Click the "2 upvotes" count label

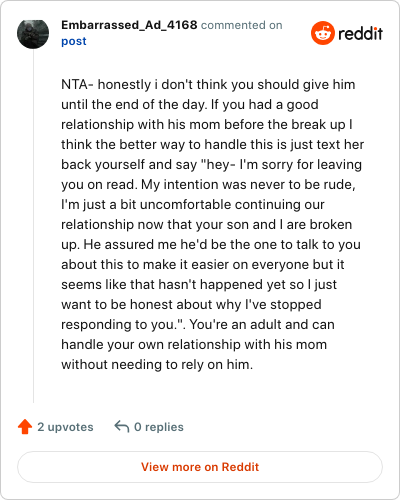65,427
